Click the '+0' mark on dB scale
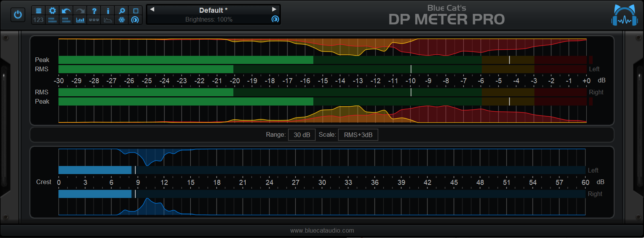The height and width of the screenshot is (238, 644). (586, 80)
